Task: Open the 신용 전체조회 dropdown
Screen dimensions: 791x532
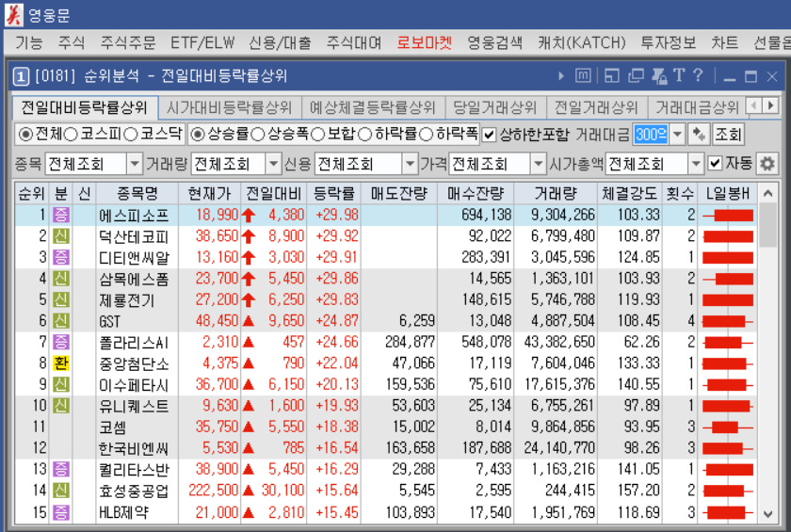Action: pos(411,164)
